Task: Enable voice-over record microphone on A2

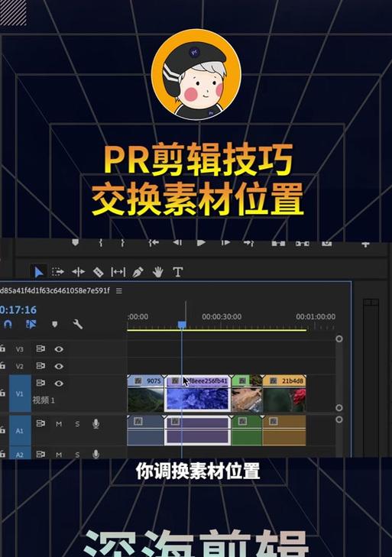Action: point(96,454)
